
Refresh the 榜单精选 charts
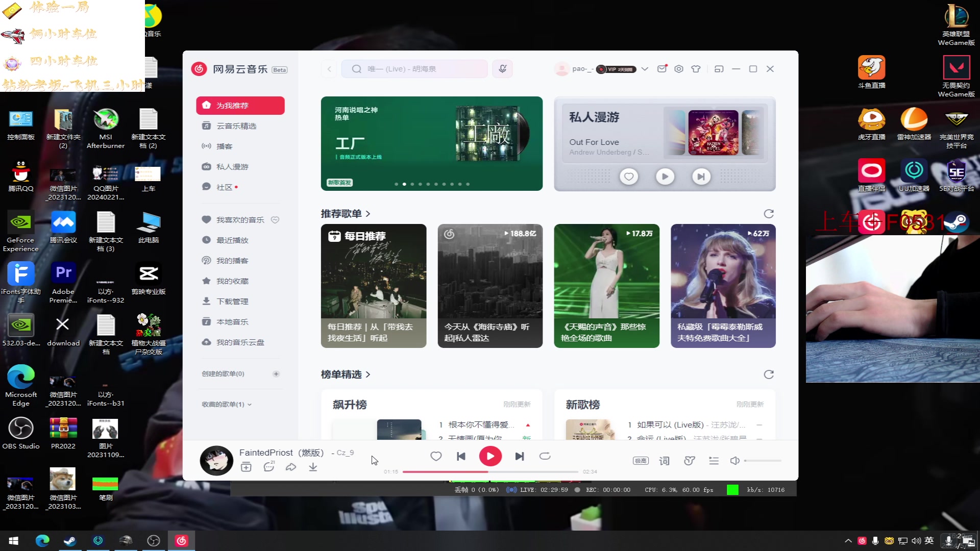[x=769, y=374]
